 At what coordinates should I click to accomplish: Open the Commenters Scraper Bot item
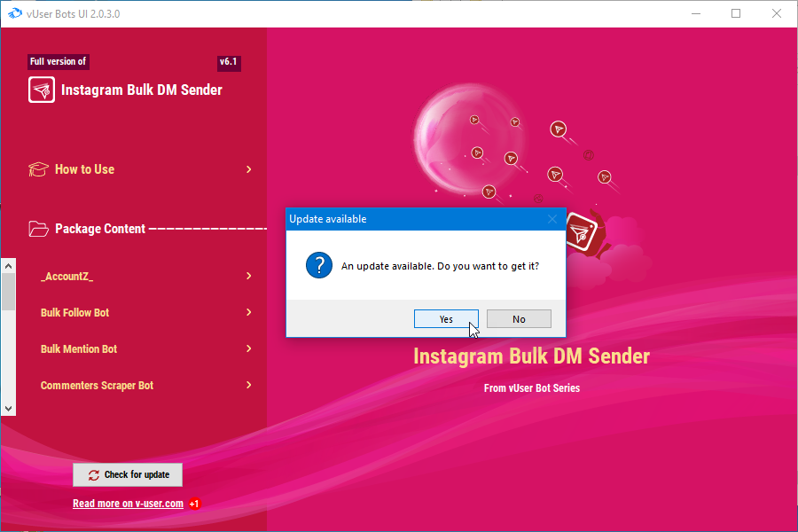[145, 386]
